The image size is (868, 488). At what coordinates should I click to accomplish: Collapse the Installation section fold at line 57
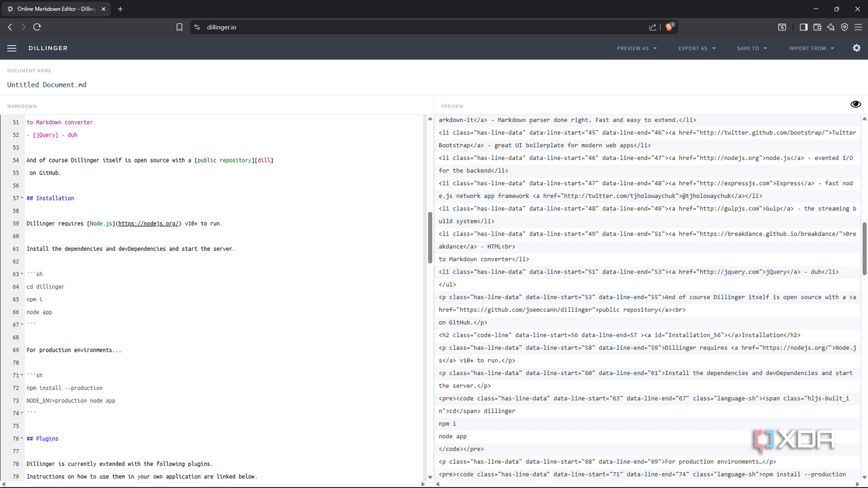click(22, 198)
